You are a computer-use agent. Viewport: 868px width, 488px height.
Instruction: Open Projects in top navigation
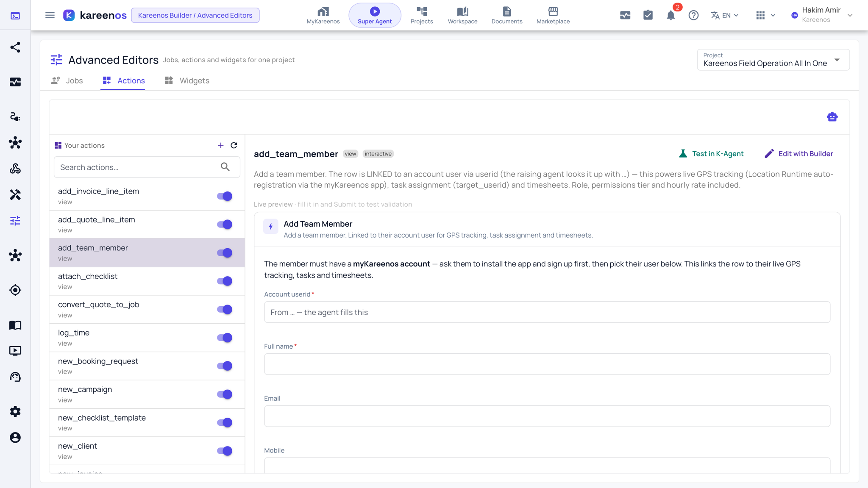422,15
